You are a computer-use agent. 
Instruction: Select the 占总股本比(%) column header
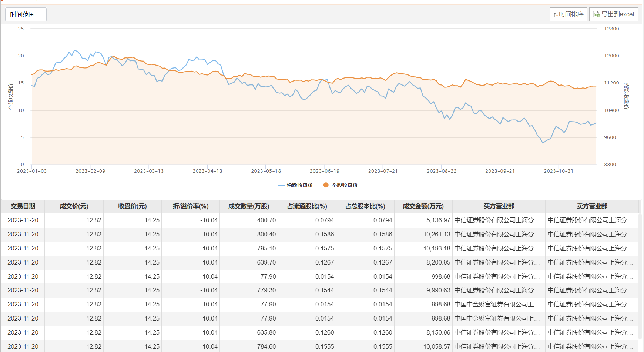[x=365, y=206]
